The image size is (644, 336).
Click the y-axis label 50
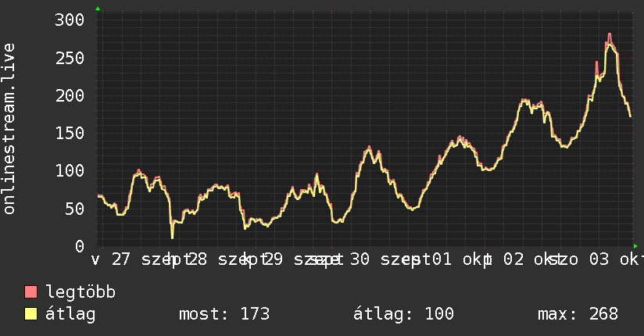pos(75,209)
